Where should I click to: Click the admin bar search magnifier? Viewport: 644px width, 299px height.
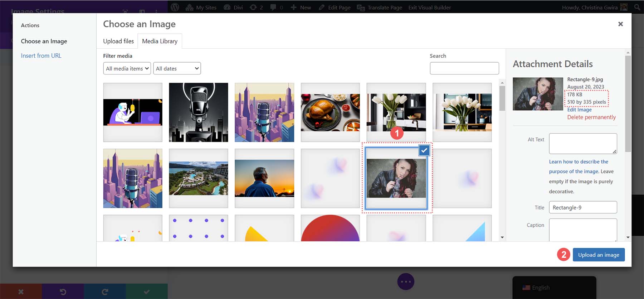tap(637, 7)
